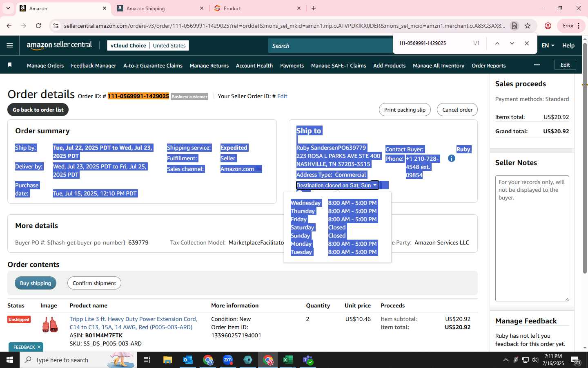Viewport: 588px width, 368px height.
Task: Switch to the Amazon Shipping tab
Action: tap(159, 8)
